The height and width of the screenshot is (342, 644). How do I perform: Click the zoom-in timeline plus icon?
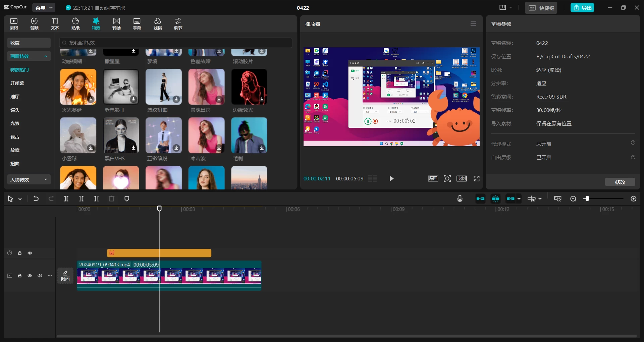tap(634, 199)
